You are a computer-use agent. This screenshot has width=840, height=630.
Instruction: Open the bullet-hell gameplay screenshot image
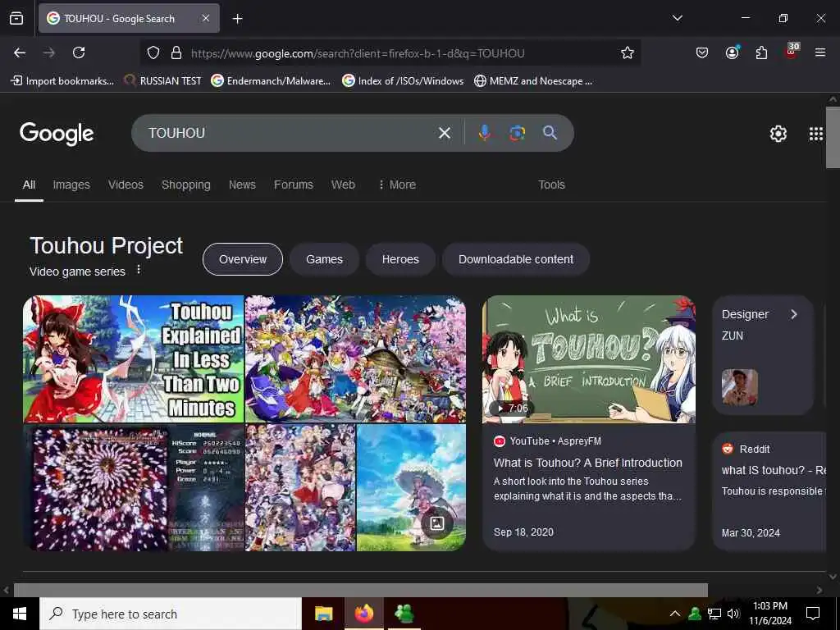134,487
